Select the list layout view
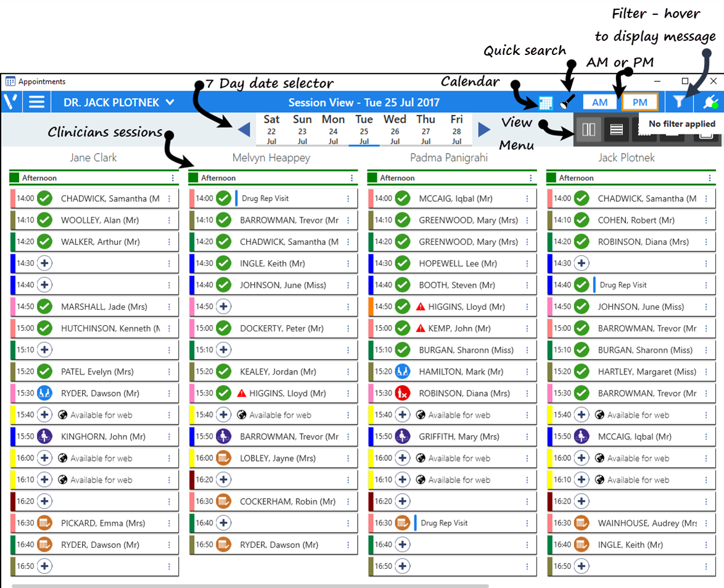This screenshot has width=724, height=588. click(x=617, y=130)
